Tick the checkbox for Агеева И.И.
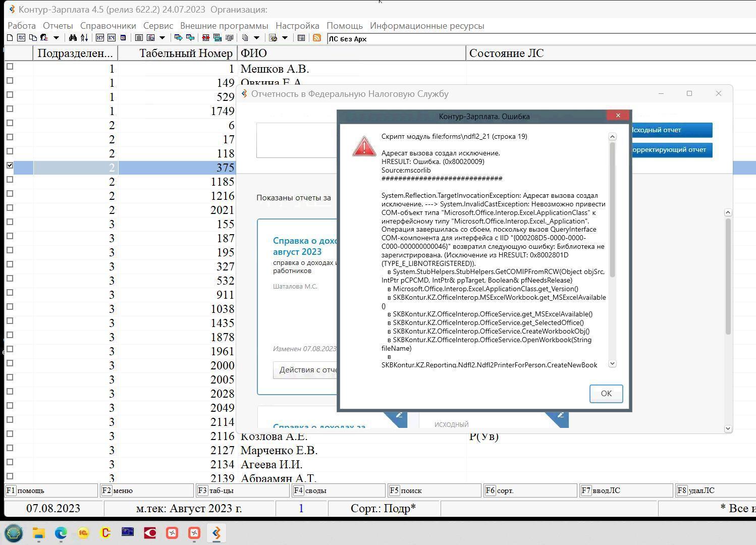 [10, 462]
